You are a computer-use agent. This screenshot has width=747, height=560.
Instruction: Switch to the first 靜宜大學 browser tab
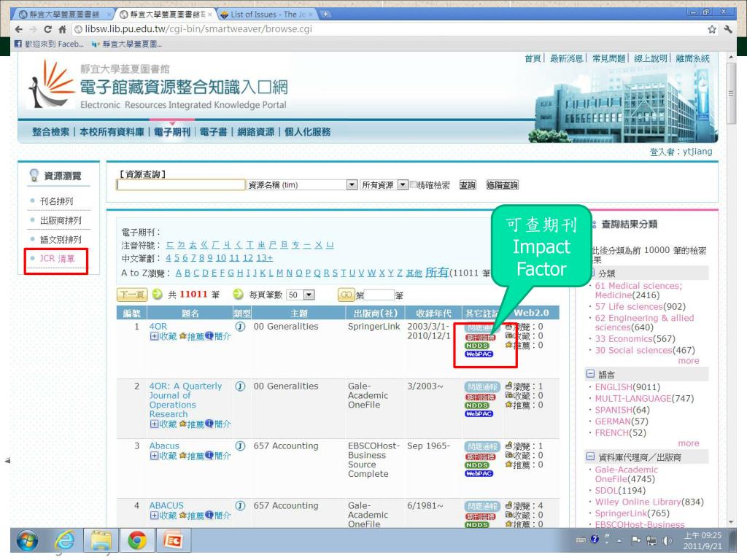click(x=64, y=15)
